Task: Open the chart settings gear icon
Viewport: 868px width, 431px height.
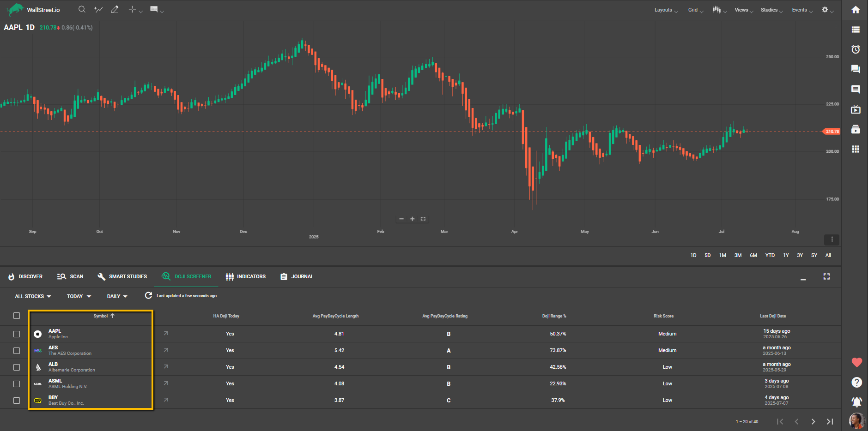Action: (825, 10)
